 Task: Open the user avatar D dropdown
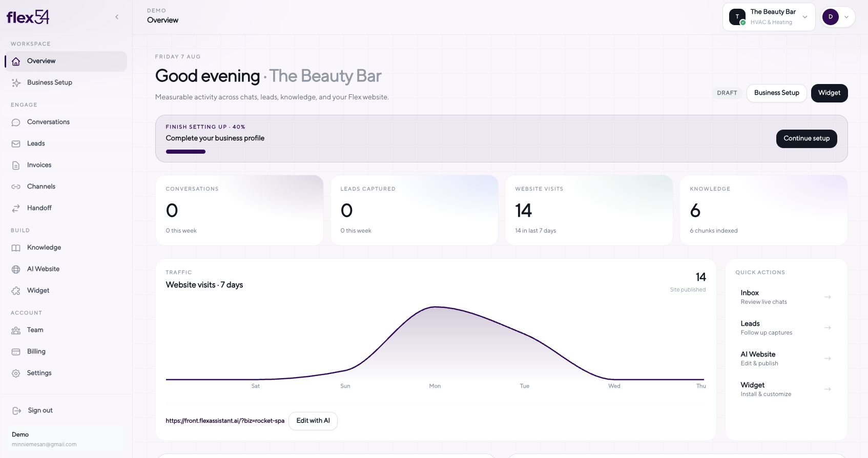tap(838, 17)
